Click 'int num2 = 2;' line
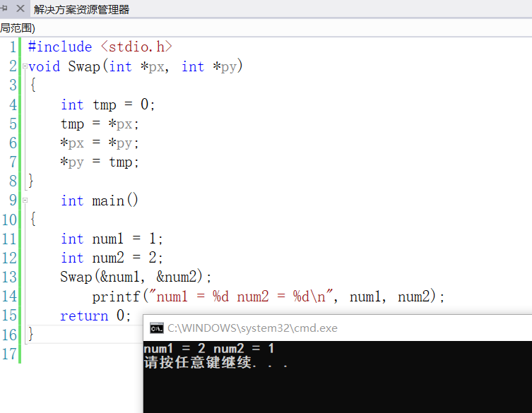 point(112,258)
